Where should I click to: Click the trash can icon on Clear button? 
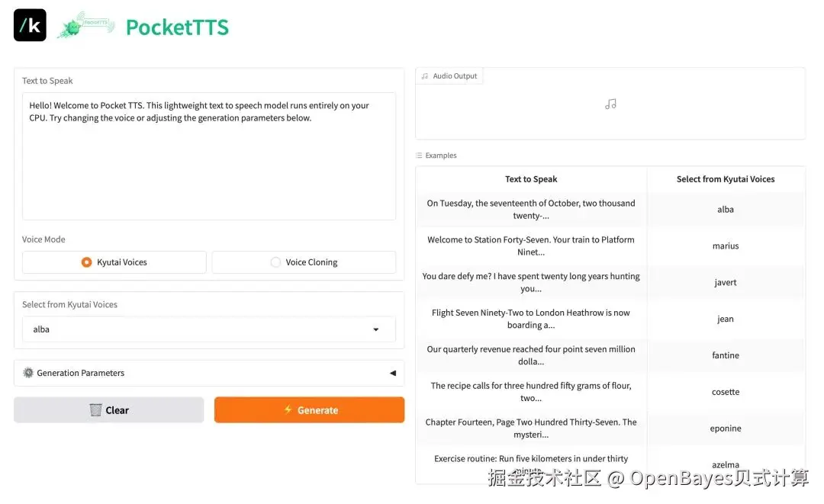pos(95,410)
